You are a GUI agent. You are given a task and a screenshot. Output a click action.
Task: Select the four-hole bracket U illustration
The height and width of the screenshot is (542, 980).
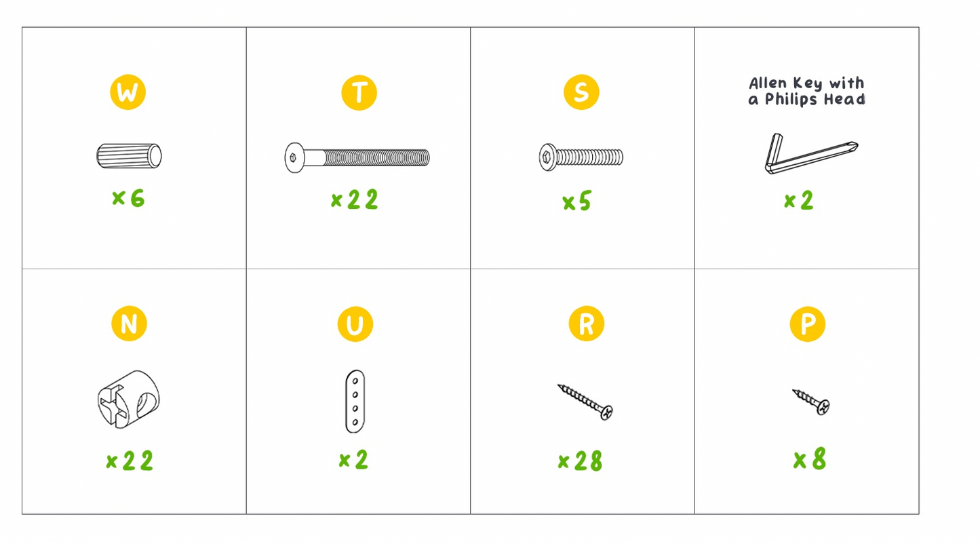point(355,401)
